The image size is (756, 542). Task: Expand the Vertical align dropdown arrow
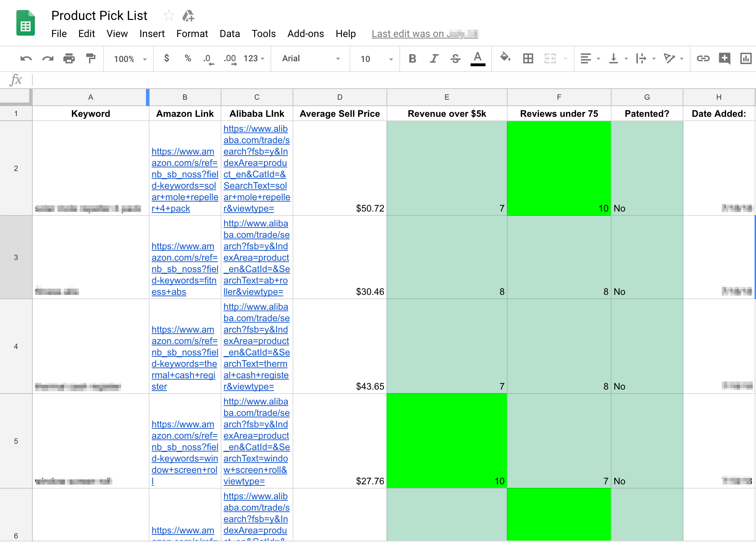click(626, 59)
